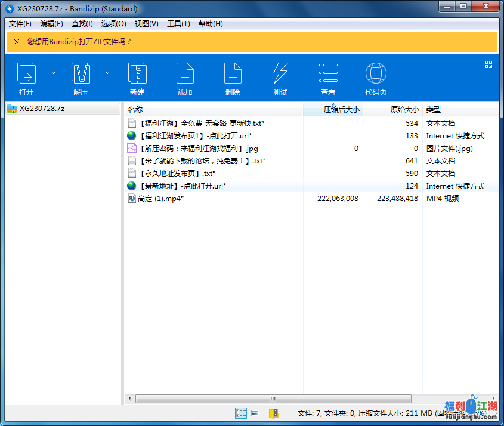Click the 删除 (Delete) toolbar icon
Screen dimensions: 504x426
tap(233, 74)
